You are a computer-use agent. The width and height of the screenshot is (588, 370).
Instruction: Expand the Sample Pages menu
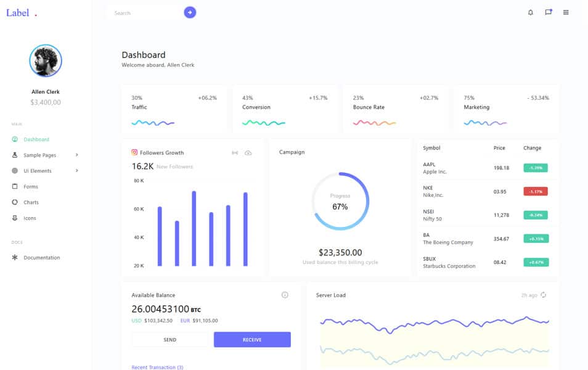coord(36,155)
